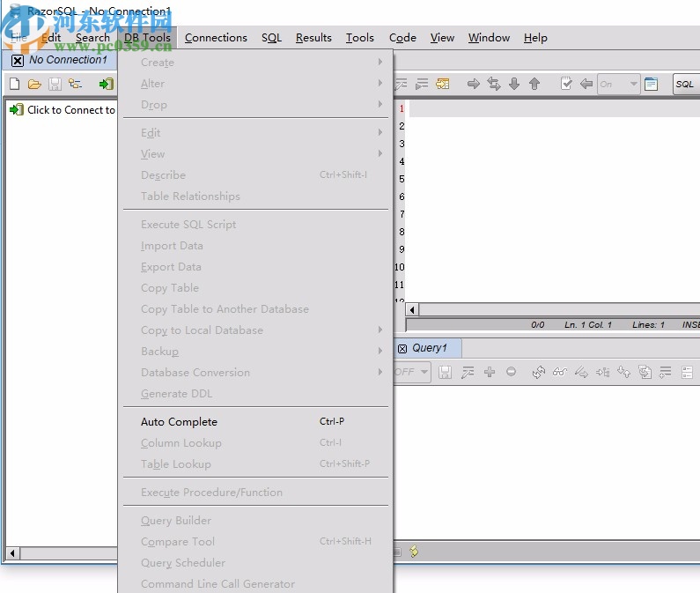
Task: Close the No Connection1 tab
Action: [18, 60]
